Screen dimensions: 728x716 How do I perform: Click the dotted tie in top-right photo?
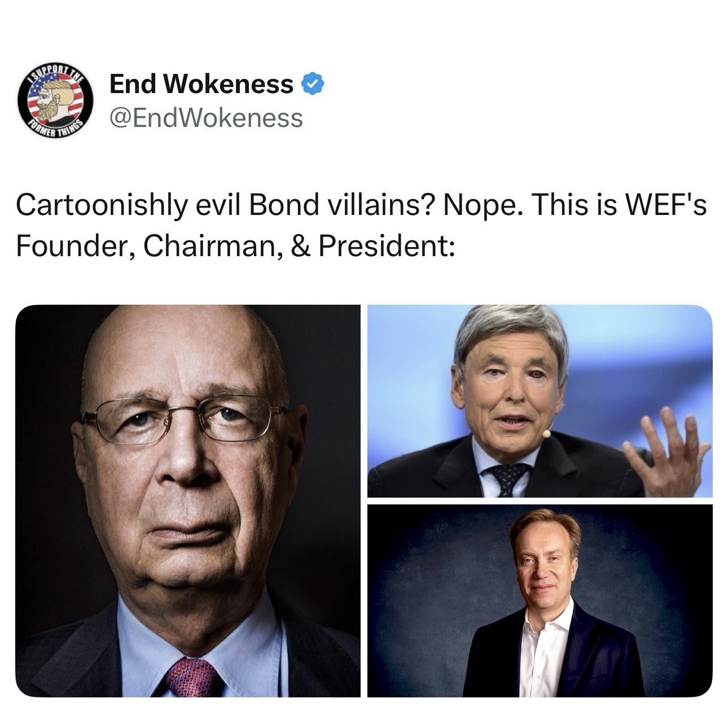505,480
